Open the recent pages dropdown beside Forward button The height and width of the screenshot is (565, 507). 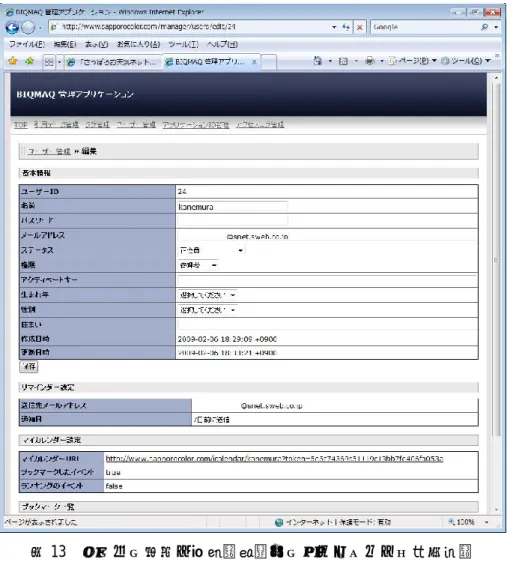(x=40, y=27)
